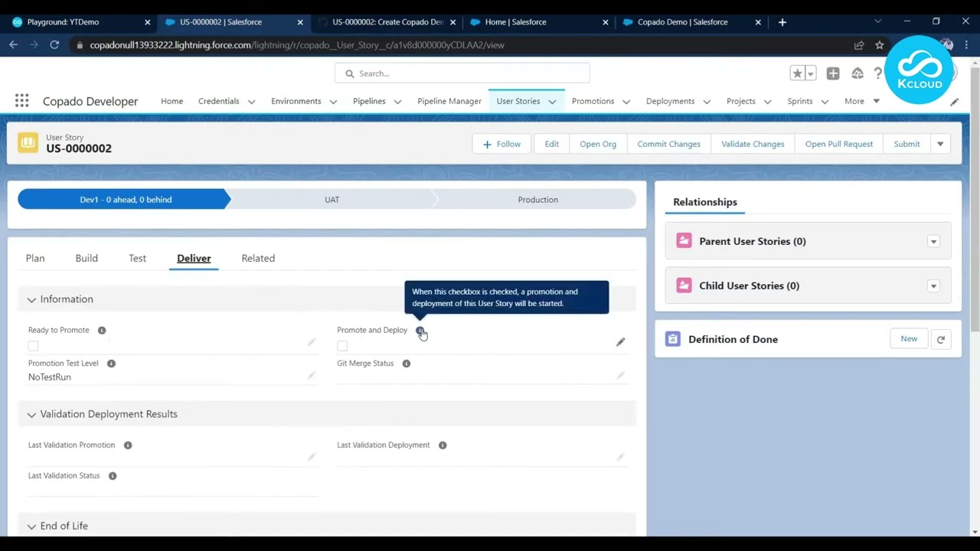Click info icon next to Last Validation Status

pyautogui.click(x=113, y=476)
